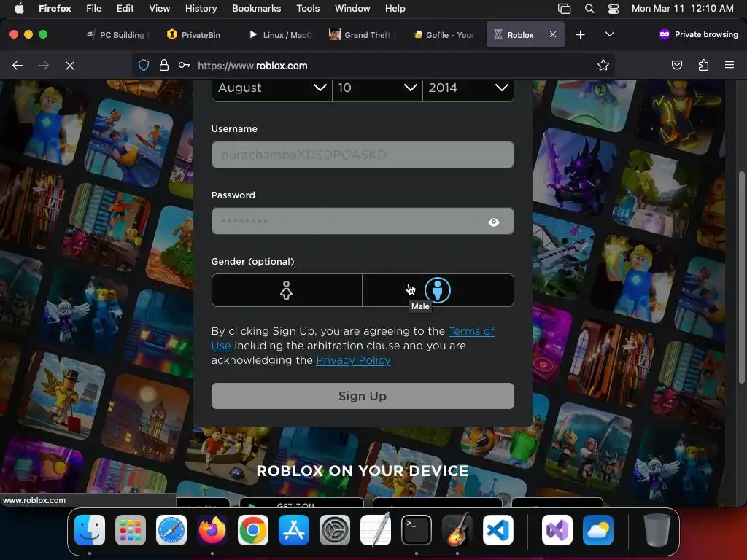
Task: Stop page loading with X button
Action: [70, 65]
